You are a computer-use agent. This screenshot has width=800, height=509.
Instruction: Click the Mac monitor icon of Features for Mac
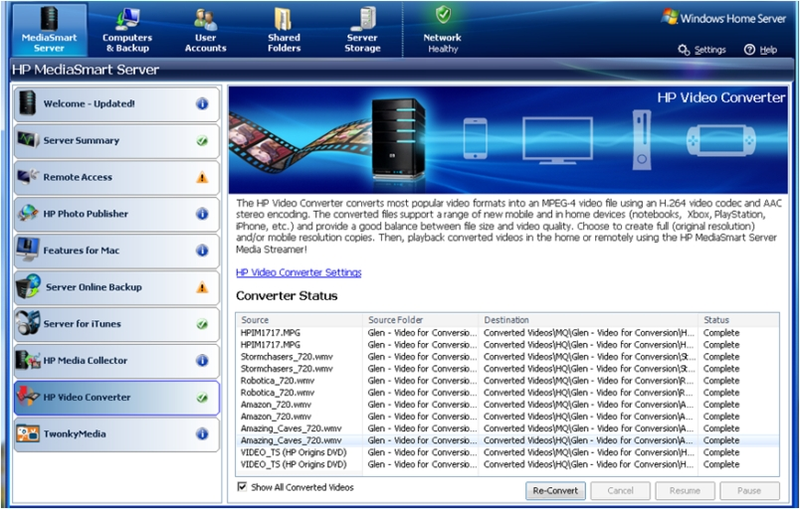28,249
